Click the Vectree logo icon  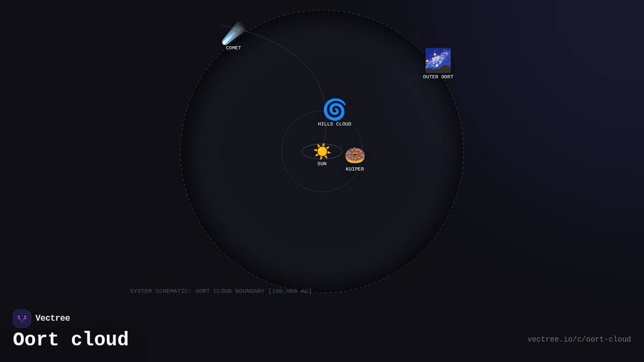coord(22,318)
